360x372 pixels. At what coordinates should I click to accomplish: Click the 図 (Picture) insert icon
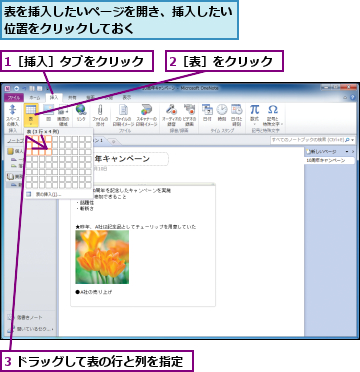48,110
